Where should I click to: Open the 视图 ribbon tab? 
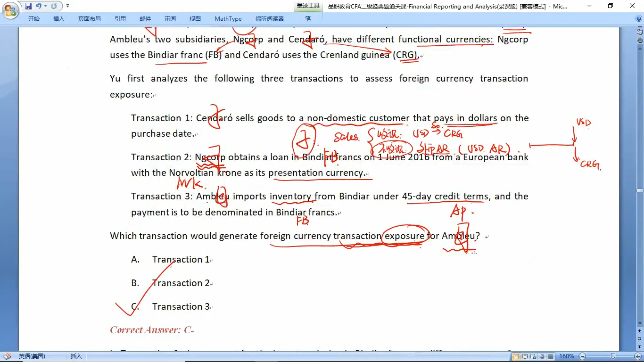point(195,19)
